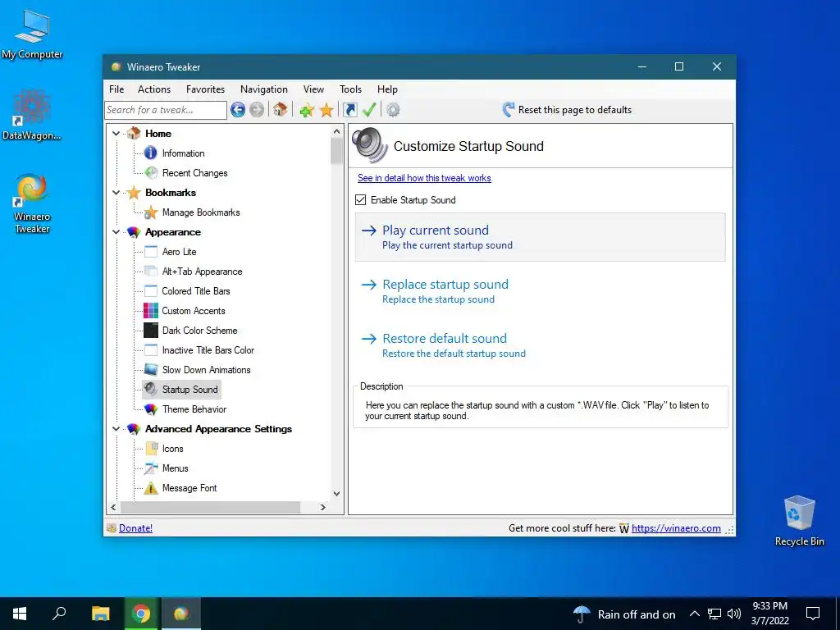Click the Message Font warning icon
840x630 pixels.
[151, 488]
